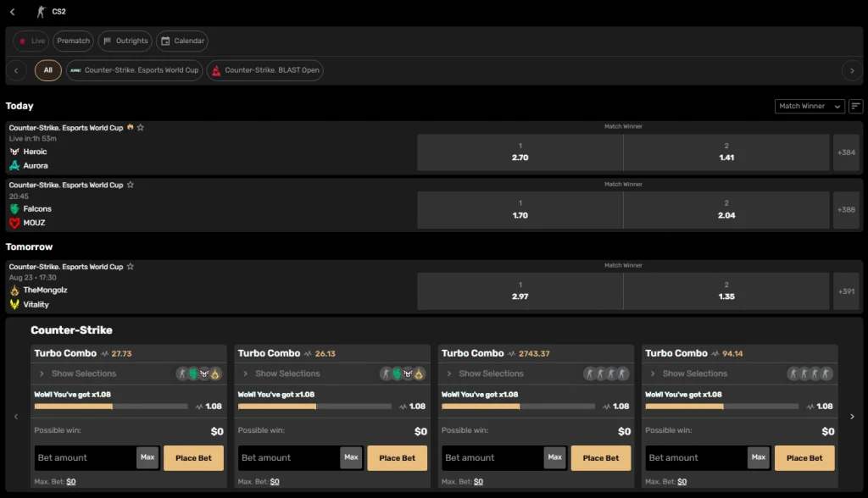The image size is (868, 498).
Task: Click Bet amount field on 2743.37 combo
Action: click(x=492, y=458)
